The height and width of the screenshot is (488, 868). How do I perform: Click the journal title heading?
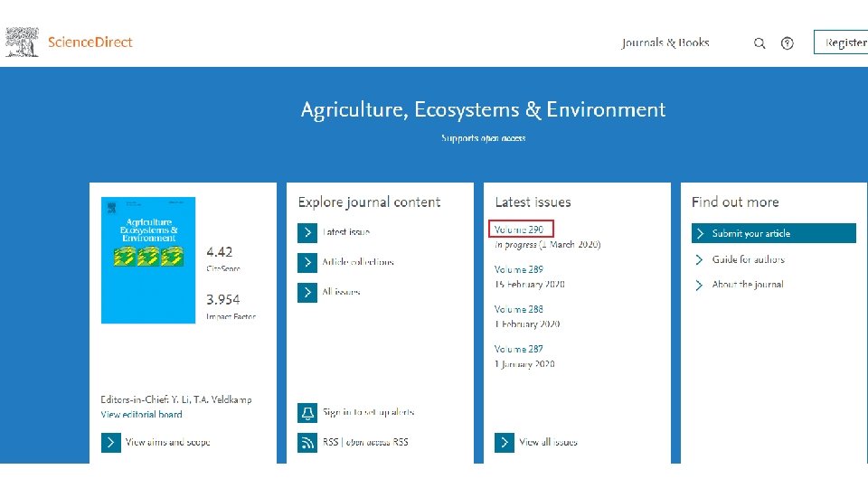[483, 110]
